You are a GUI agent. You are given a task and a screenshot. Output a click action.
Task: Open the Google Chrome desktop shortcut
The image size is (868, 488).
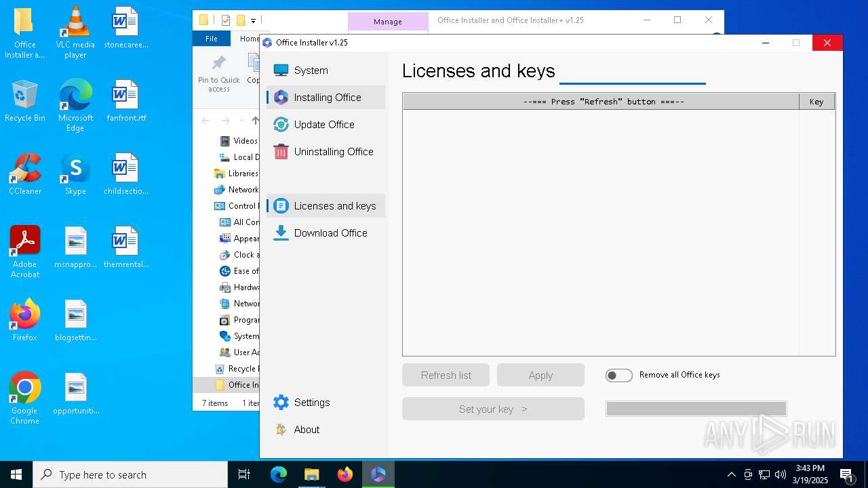(25, 398)
